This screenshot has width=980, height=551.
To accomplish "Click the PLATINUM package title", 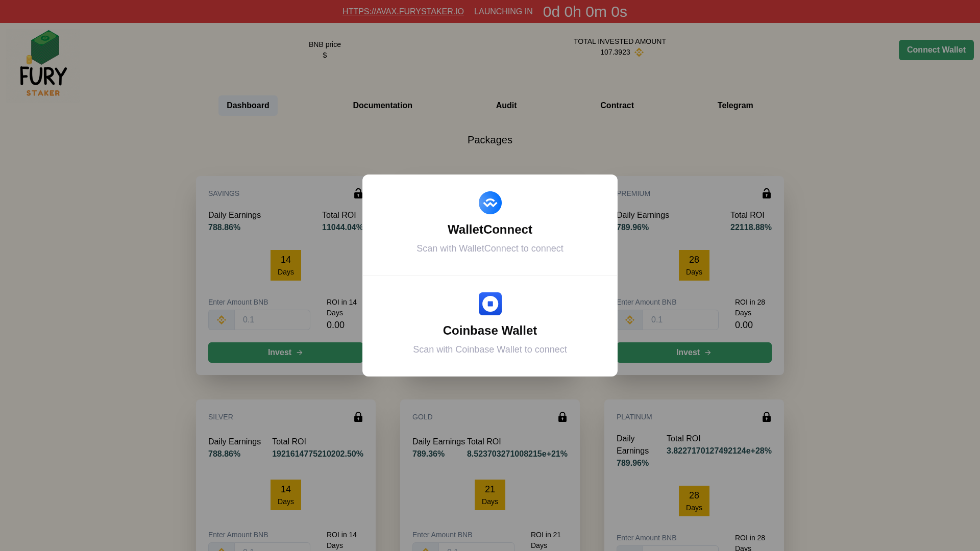I will click(634, 417).
